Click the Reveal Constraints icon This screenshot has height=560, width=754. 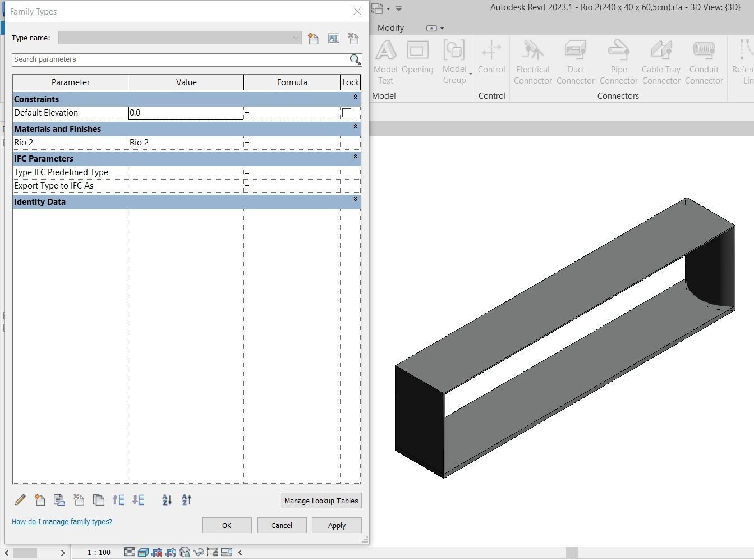tap(213, 552)
